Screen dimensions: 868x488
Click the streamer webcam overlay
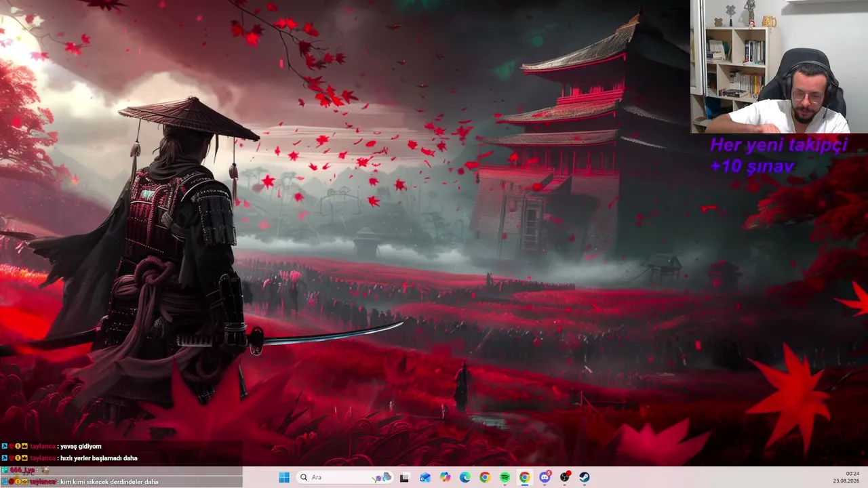[779, 66]
